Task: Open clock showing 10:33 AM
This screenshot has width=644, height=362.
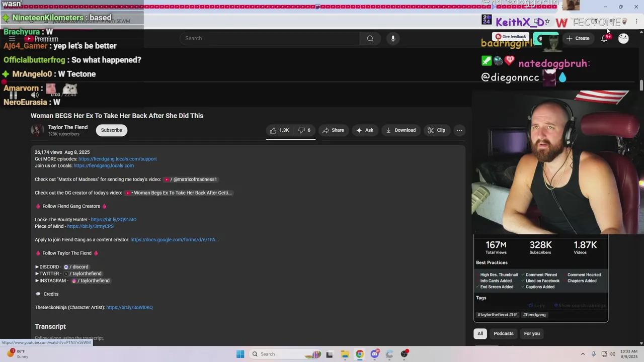Action: pos(628,354)
